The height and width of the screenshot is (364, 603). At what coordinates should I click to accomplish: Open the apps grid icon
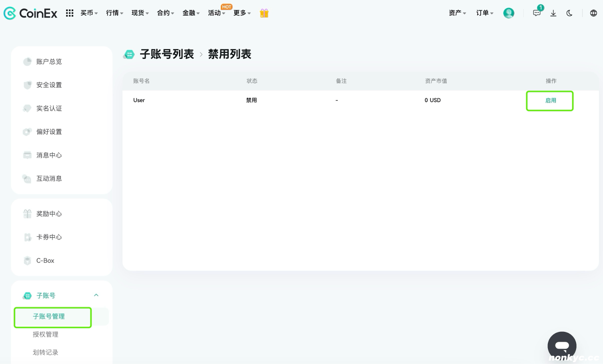(69, 13)
